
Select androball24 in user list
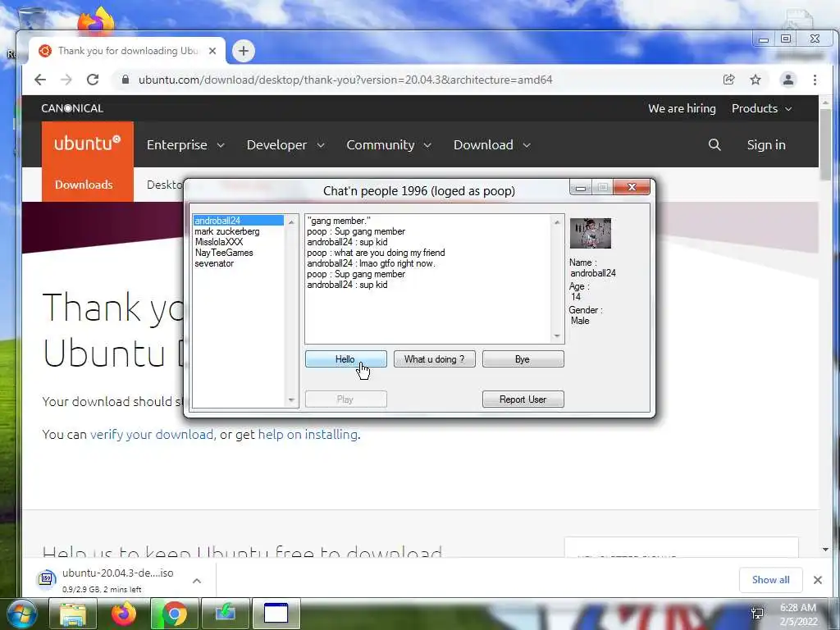click(x=239, y=221)
